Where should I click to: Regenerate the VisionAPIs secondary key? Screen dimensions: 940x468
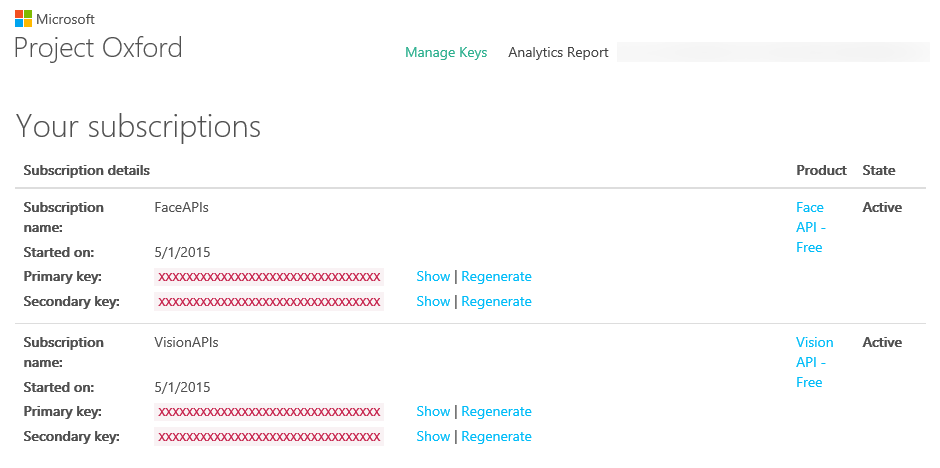click(x=496, y=436)
